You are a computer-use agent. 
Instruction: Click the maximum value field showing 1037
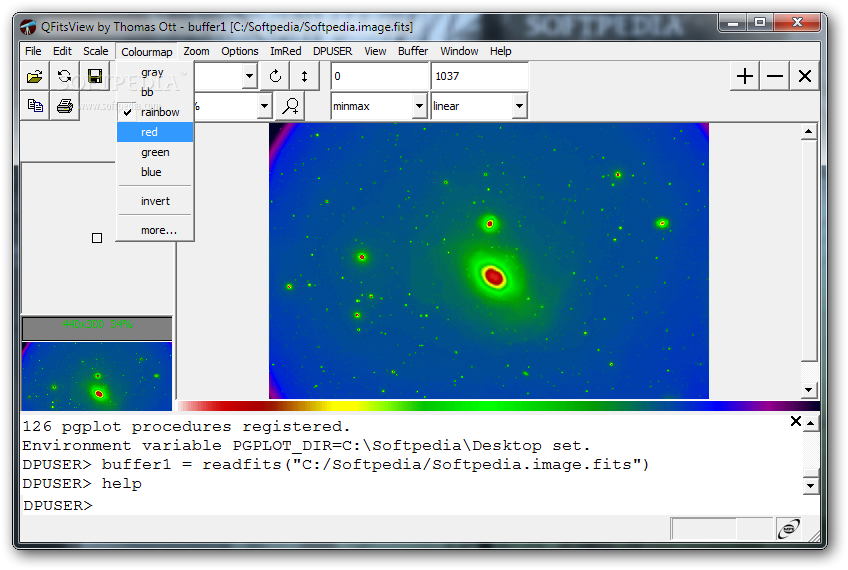[x=480, y=76]
